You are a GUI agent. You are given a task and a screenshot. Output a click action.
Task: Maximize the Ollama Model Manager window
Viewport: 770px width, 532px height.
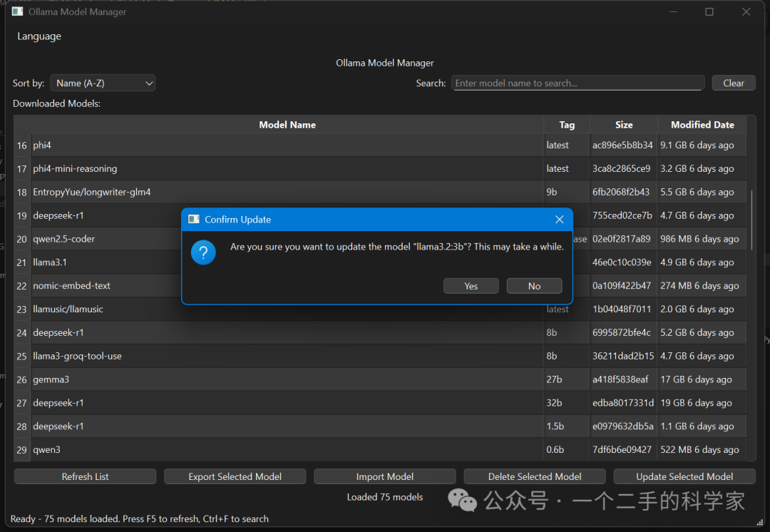pyautogui.click(x=709, y=12)
